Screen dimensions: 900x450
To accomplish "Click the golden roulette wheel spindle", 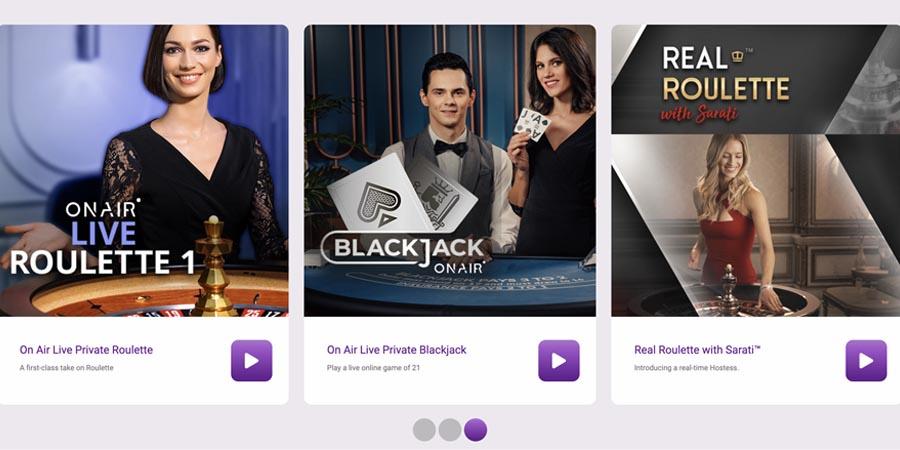I will click(214, 265).
